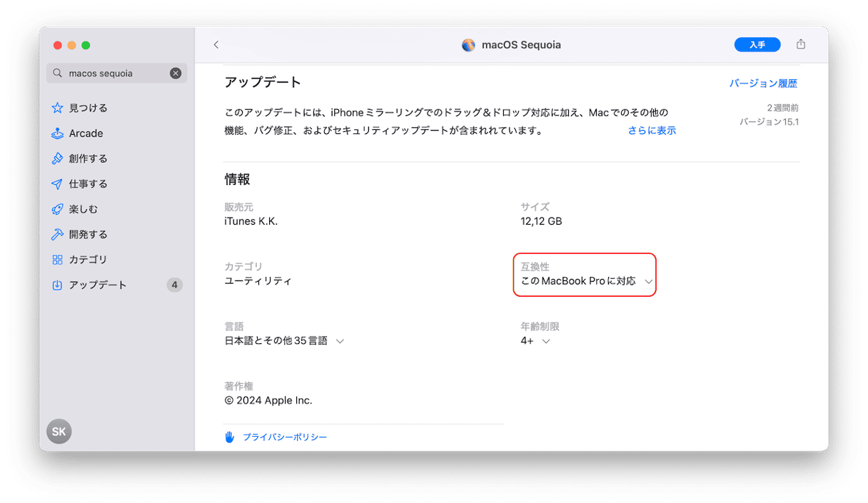The width and height of the screenshot is (868, 503).
Task: Click the 著作権 label
Action: 238,386
